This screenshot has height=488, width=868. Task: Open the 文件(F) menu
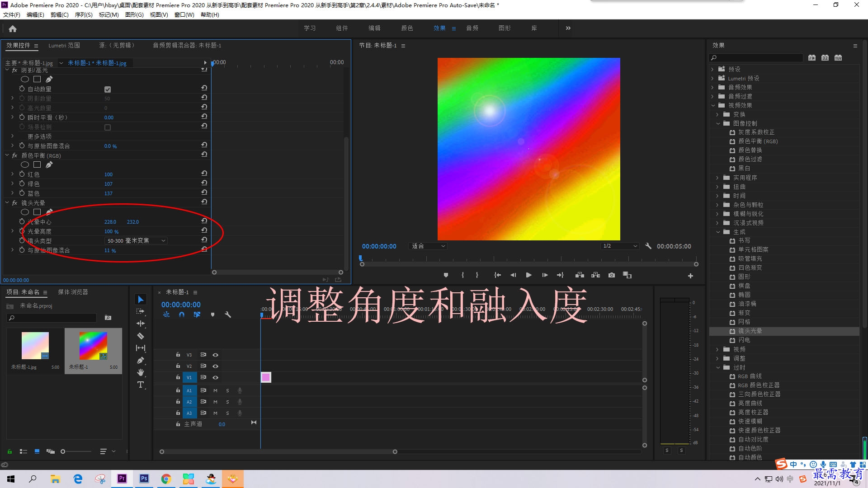[12, 15]
